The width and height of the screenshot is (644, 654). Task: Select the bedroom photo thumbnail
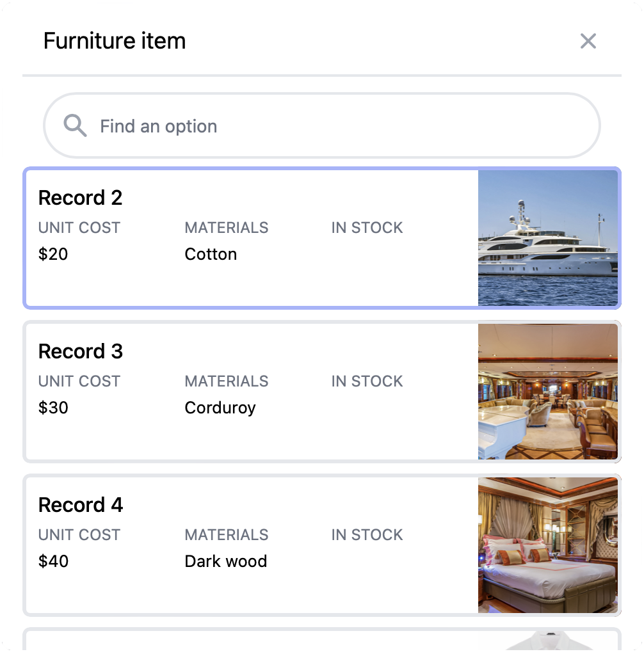pos(548,545)
